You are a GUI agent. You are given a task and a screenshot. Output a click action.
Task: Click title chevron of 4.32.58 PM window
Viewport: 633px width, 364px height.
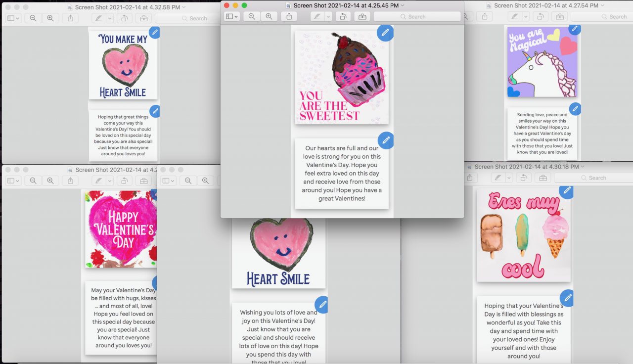(x=184, y=7)
